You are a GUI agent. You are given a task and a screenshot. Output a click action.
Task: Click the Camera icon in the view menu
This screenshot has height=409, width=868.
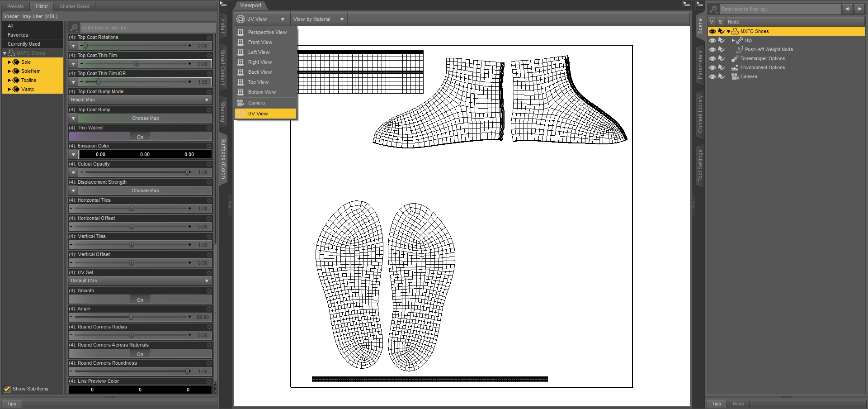241,103
